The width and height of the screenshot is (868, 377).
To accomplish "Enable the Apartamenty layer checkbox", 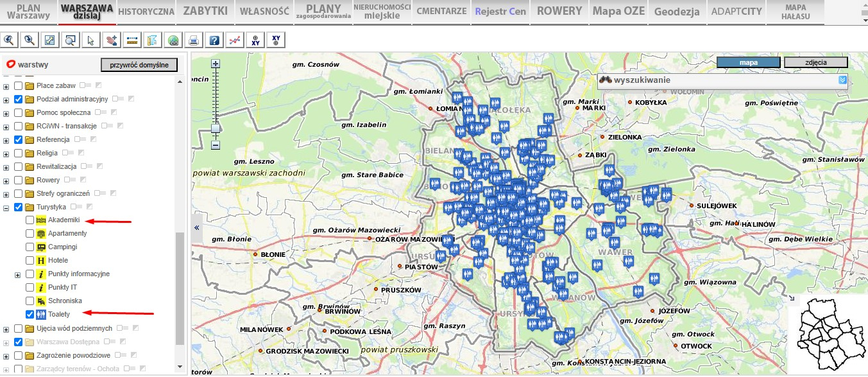I will click(x=30, y=234).
